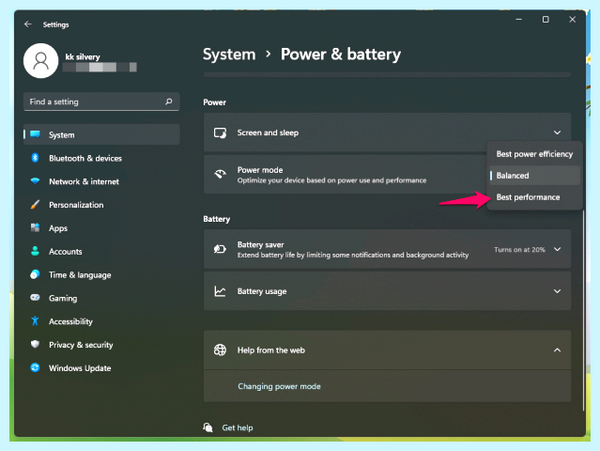600x451 pixels.
Task: Click the Screen and sleep monitor icon
Action: coord(220,133)
